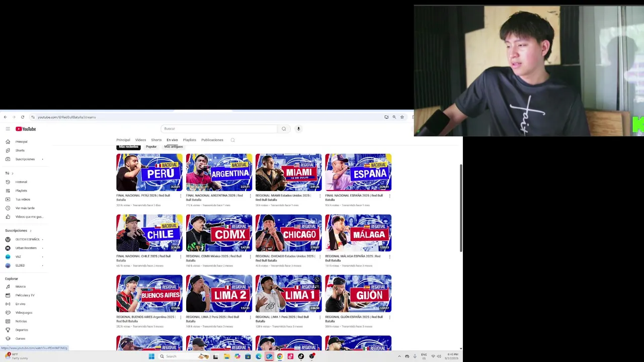
Task: Open options for REGIONAL BUENOS AIRES video
Action: [181, 317]
